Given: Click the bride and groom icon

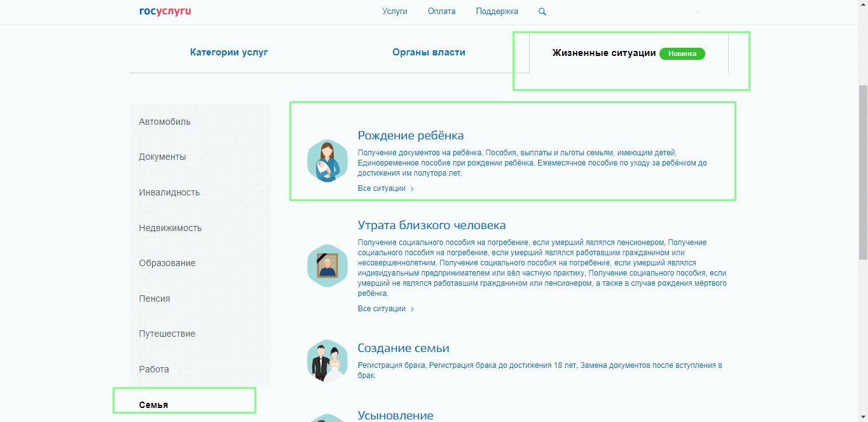Looking at the screenshot, I should [x=327, y=362].
